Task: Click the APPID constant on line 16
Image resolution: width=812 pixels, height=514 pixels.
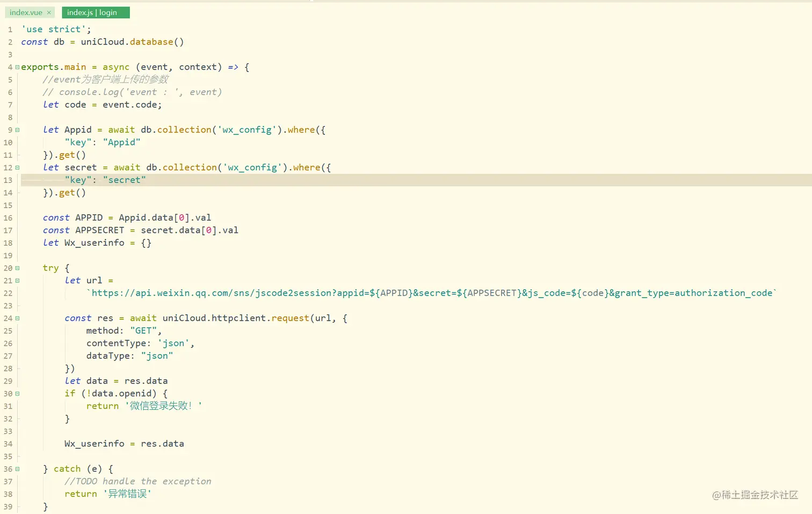Action: [89, 218]
